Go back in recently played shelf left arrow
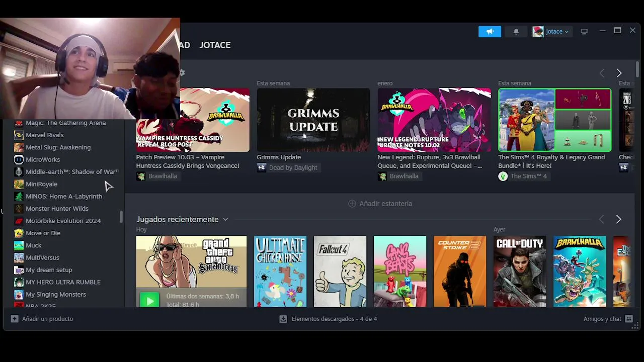 pyautogui.click(x=601, y=220)
